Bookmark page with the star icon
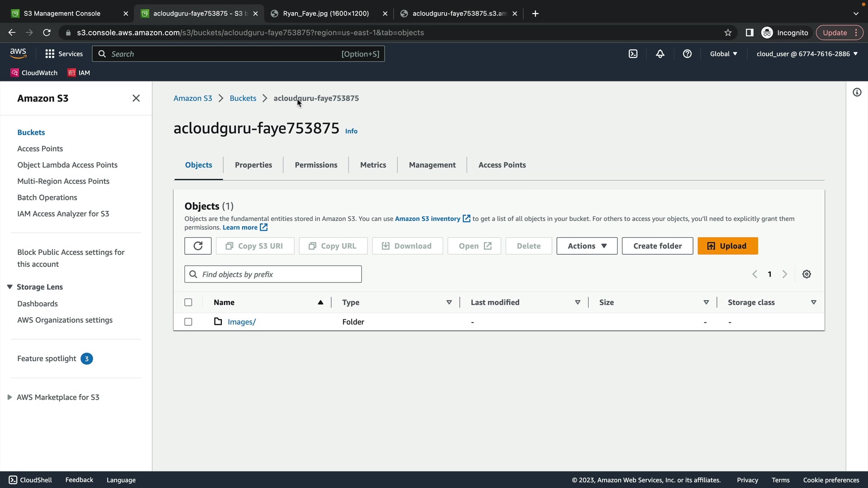 pyautogui.click(x=728, y=33)
